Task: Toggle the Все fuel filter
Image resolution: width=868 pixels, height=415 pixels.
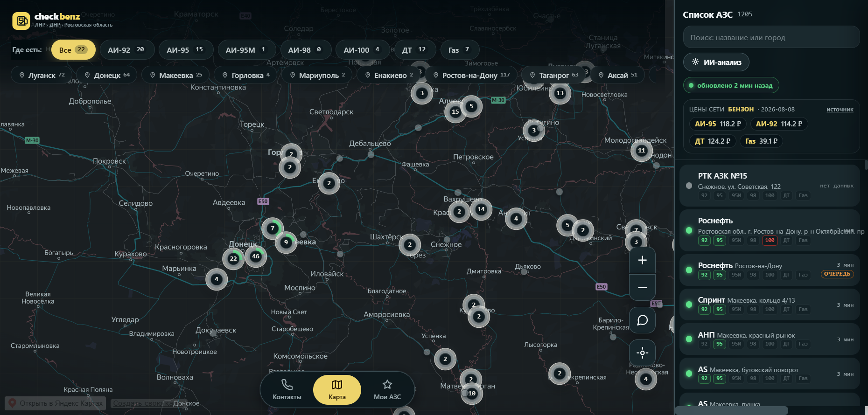Action: pyautogui.click(x=73, y=50)
